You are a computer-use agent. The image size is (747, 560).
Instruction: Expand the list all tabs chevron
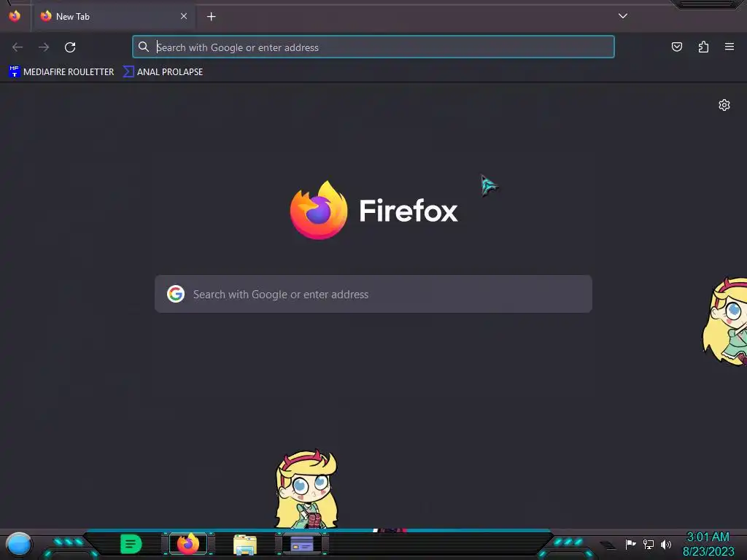click(x=623, y=16)
